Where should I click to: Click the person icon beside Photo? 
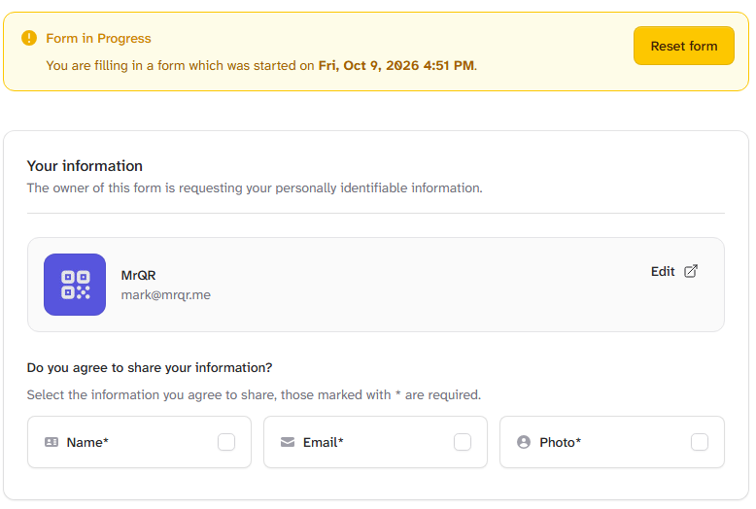coord(524,442)
